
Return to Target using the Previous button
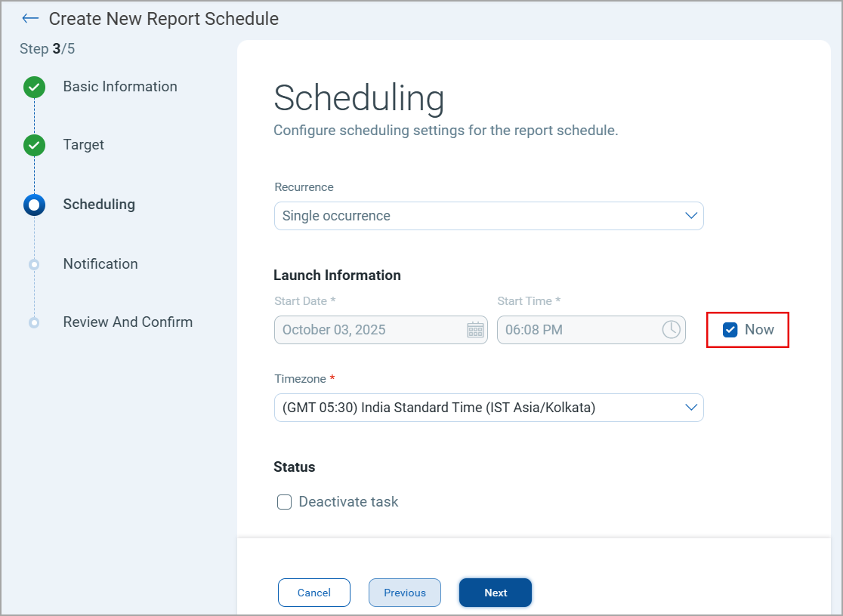[x=404, y=593]
